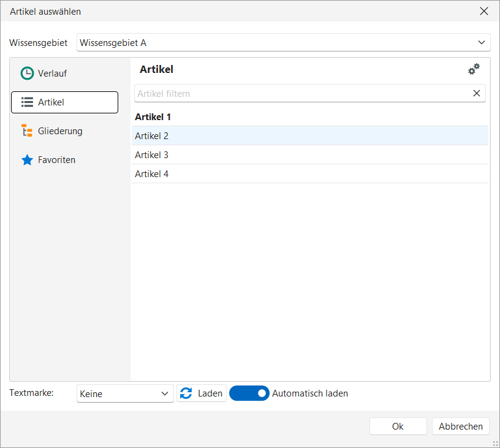500x448 pixels.
Task: Click the blue Favoriten star icon
Action: click(27, 160)
